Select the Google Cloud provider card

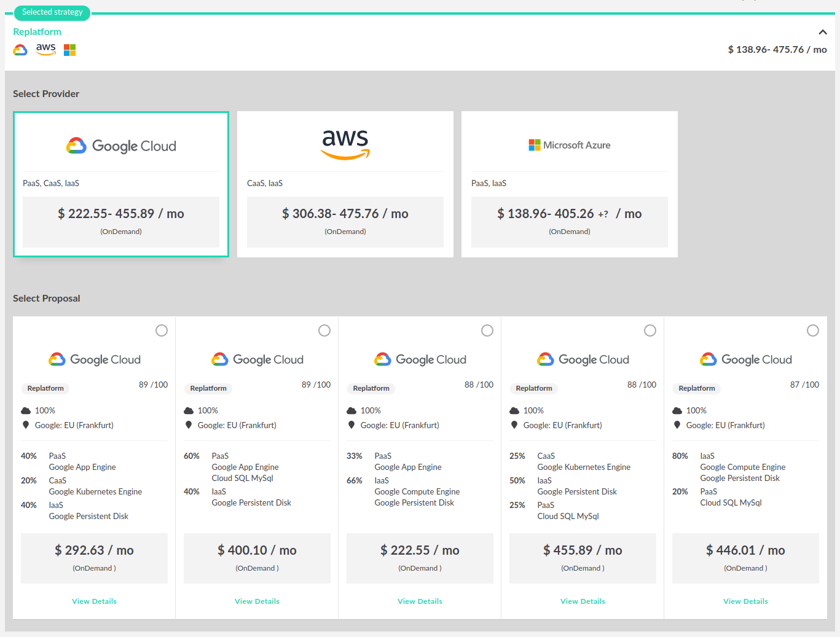tap(121, 184)
